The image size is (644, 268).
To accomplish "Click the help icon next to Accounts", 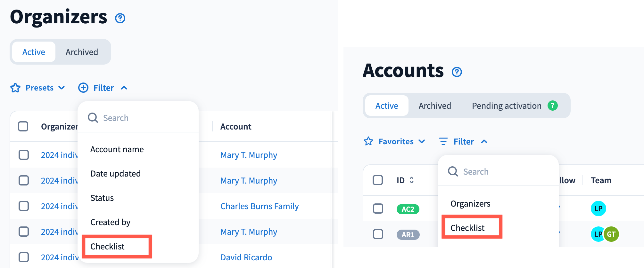I will pyautogui.click(x=457, y=72).
